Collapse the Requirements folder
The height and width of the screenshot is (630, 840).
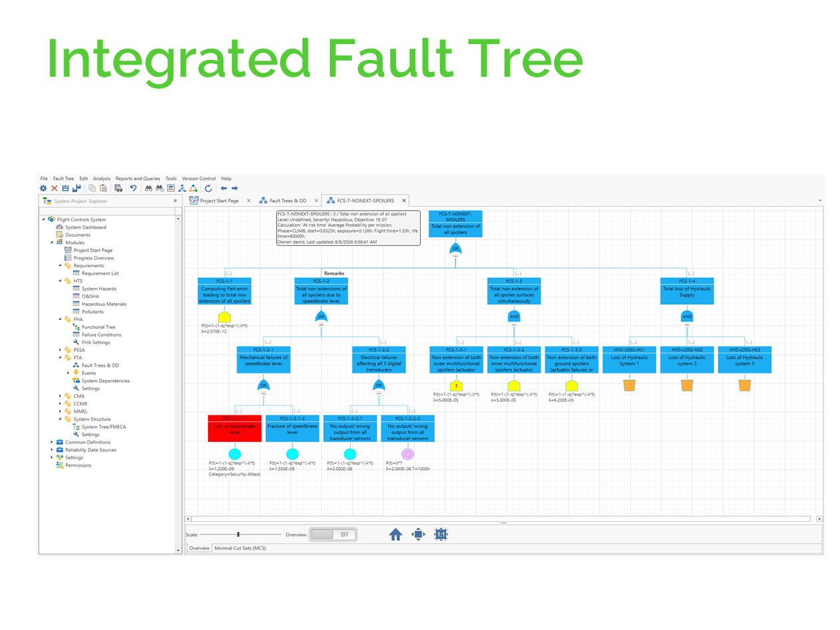pos(60,265)
